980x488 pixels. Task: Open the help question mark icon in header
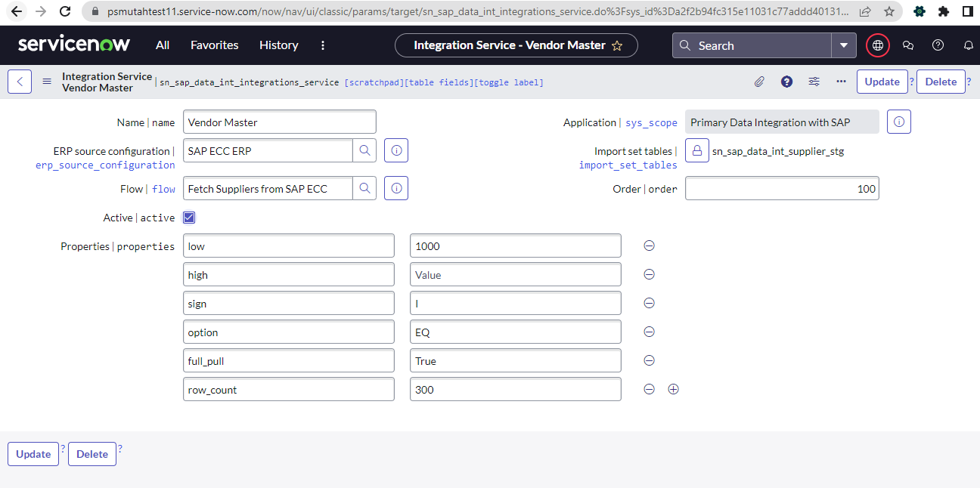point(938,45)
